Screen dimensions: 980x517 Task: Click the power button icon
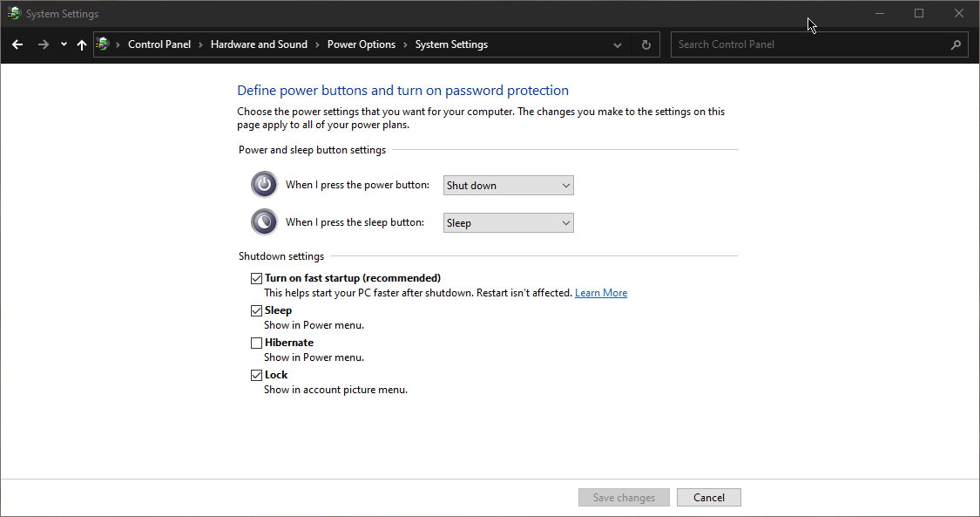(x=264, y=185)
